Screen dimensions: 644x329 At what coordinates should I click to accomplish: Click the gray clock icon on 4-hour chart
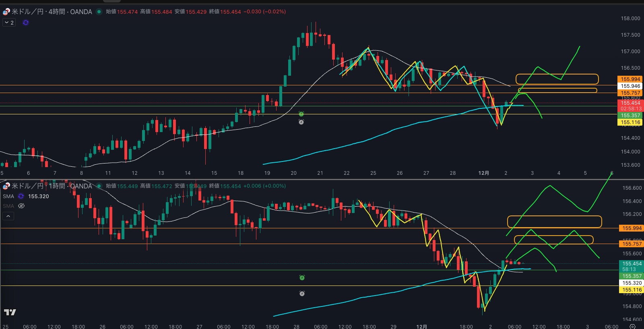pos(301,122)
